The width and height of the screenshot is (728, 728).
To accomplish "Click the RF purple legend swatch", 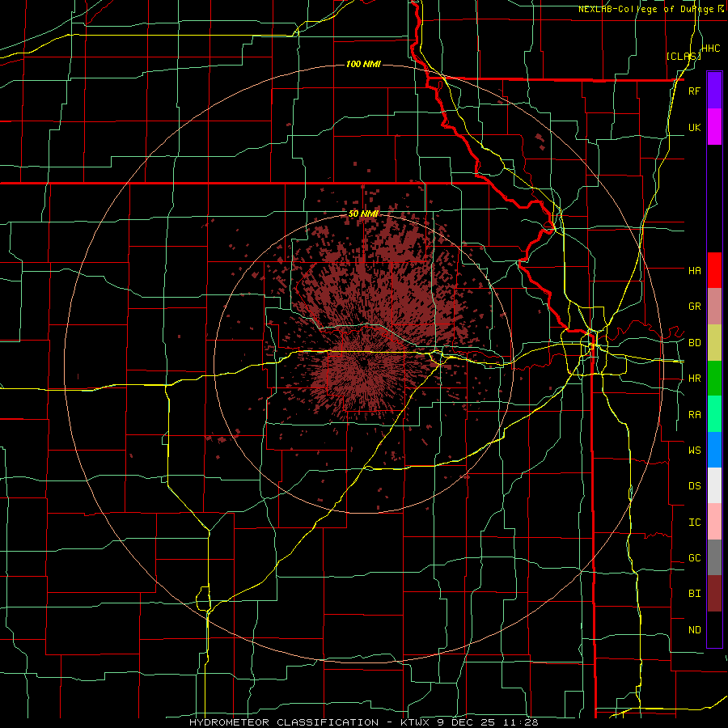I will tap(714, 91).
